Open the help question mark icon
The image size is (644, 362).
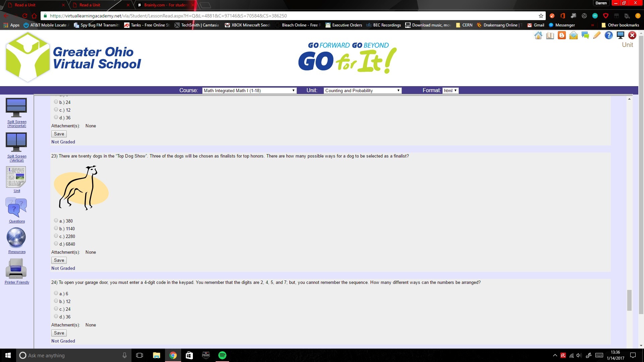pyautogui.click(x=608, y=36)
